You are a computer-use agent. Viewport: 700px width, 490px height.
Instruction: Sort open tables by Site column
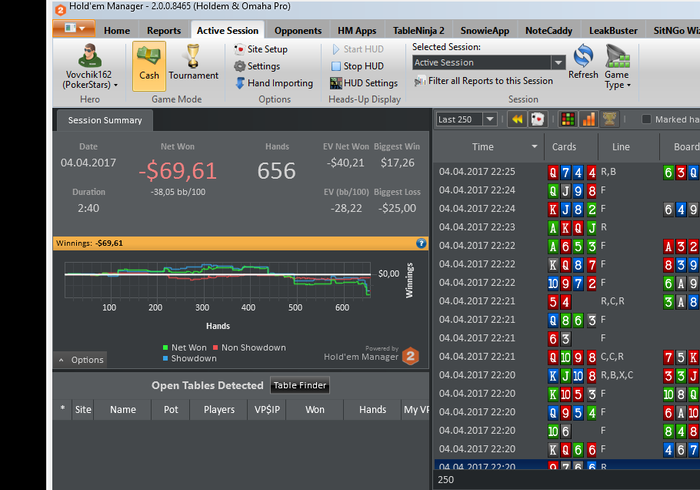point(83,410)
